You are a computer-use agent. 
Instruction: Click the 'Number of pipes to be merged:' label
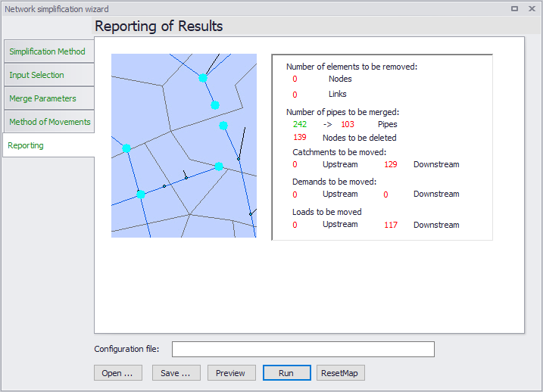(342, 112)
